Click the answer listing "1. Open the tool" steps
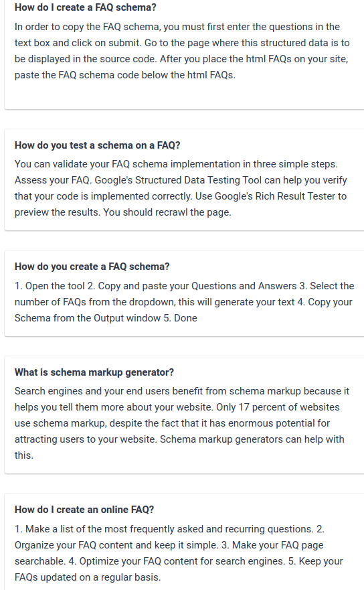This screenshot has width=364, height=590. [184, 302]
